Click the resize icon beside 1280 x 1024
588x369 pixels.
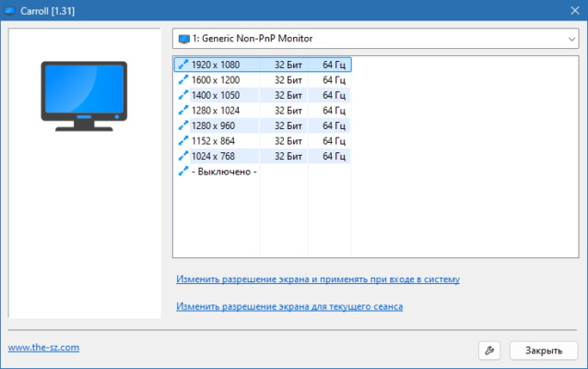tap(183, 111)
